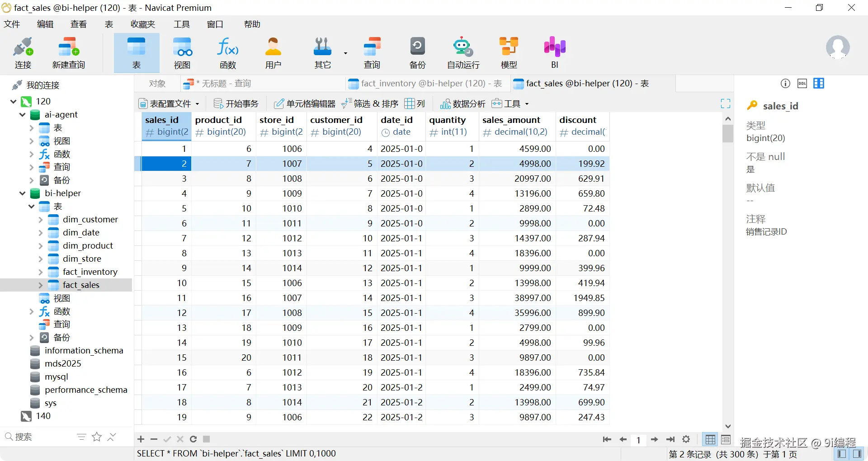Switch to the 对象 objects tab
This screenshot has height=461, width=868.
point(157,84)
